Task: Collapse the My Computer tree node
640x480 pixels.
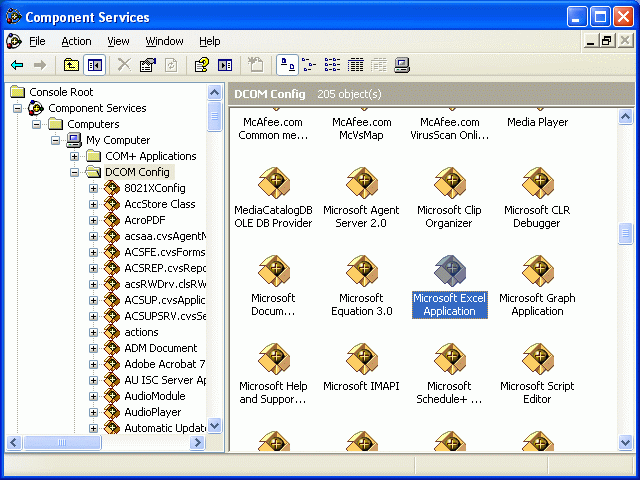Action: pos(56,140)
